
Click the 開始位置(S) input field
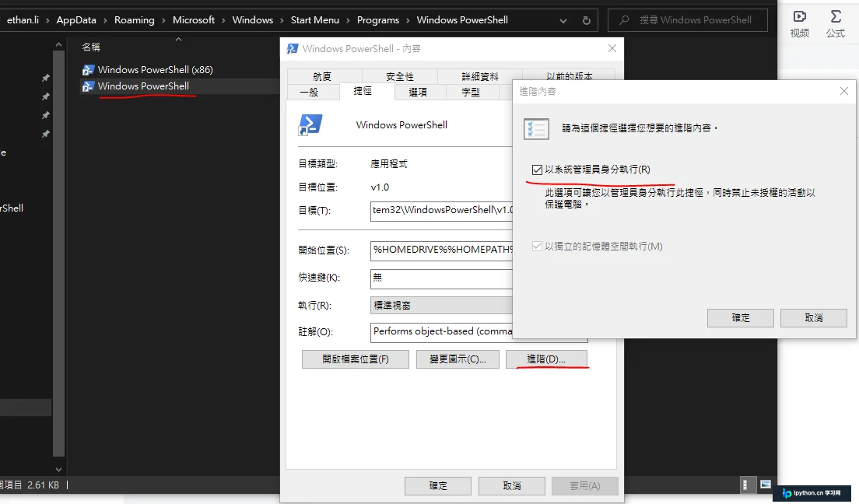(441, 250)
